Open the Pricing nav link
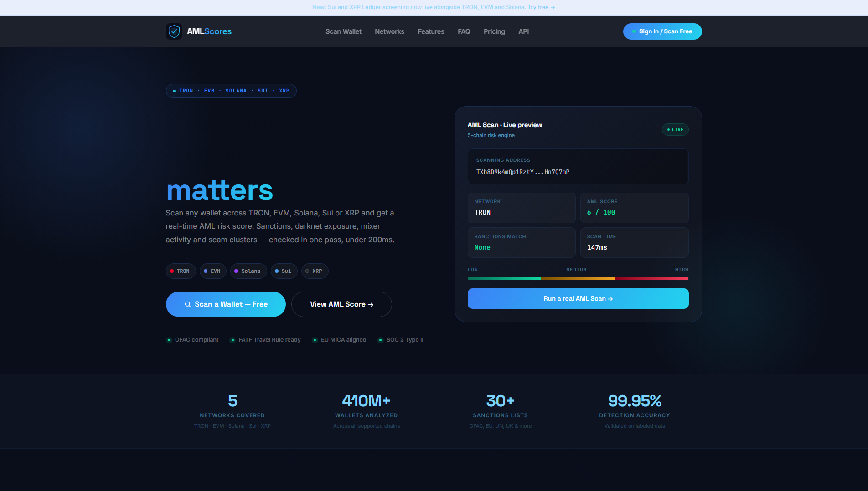 tap(494, 31)
